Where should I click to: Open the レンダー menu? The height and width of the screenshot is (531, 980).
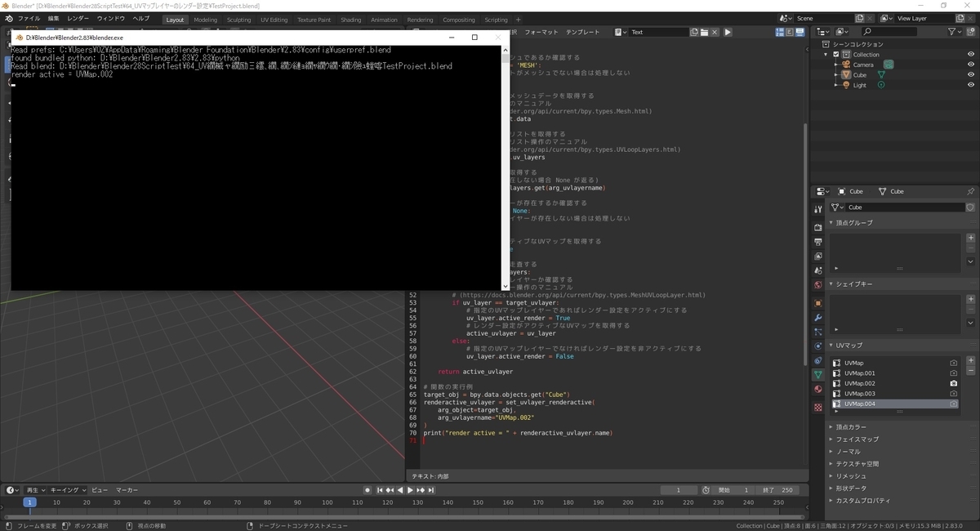click(x=78, y=18)
